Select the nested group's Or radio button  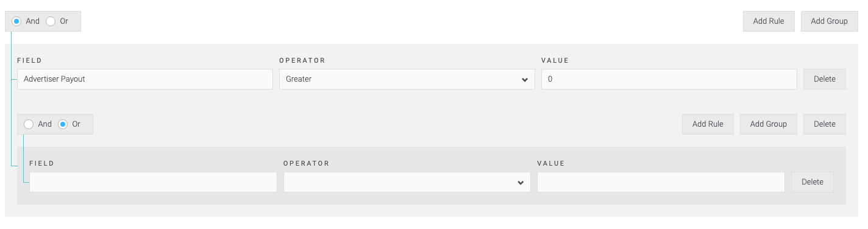point(63,124)
